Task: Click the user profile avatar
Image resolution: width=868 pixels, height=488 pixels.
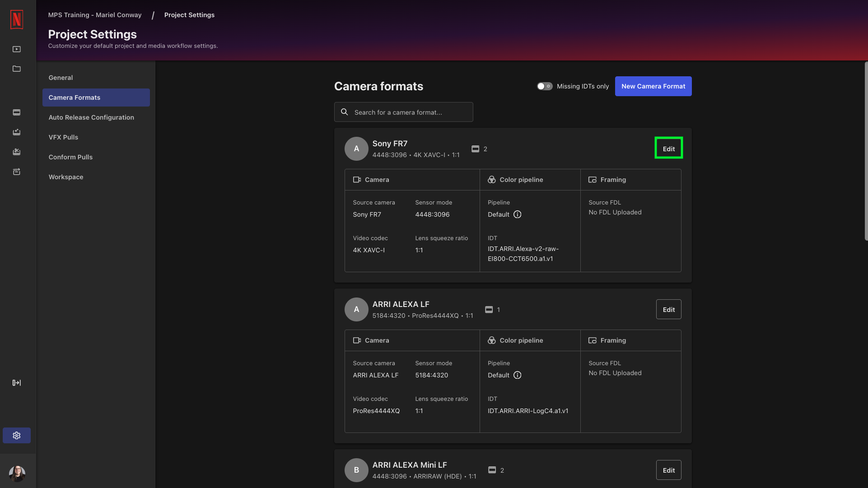Action: coord(17,474)
